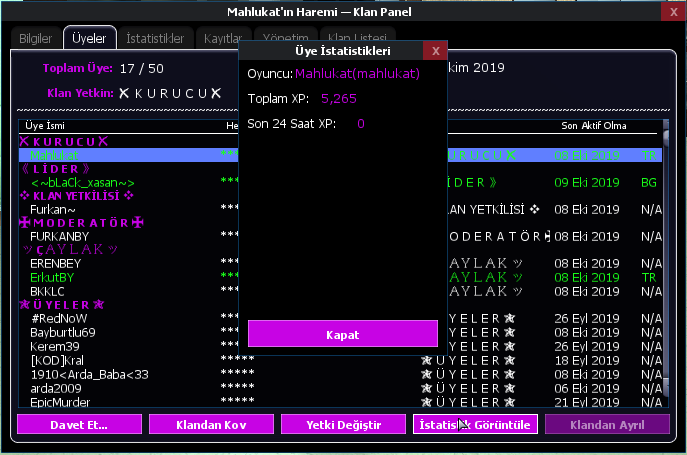Click the Klandan Ayrıl button
This screenshot has height=455, width=687.
pos(607,424)
